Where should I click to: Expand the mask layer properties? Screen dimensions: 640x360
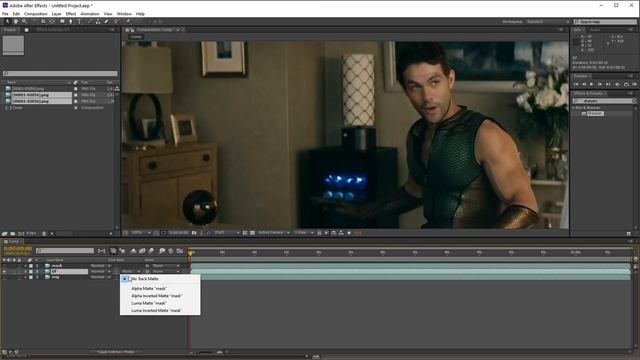point(26,266)
